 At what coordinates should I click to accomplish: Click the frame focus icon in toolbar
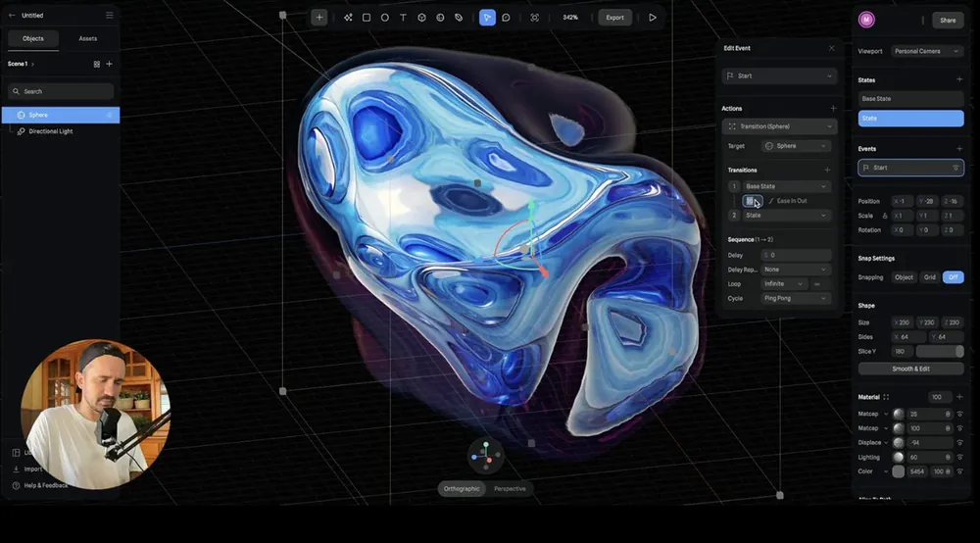tap(534, 18)
